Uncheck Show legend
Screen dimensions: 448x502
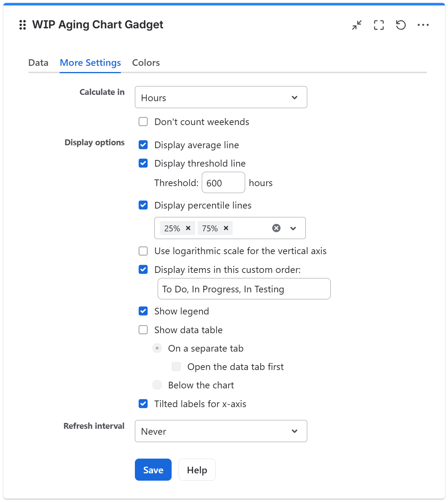(x=143, y=311)
